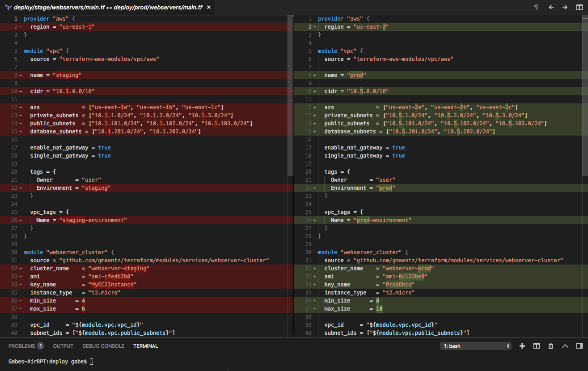Click Environment = "staging" tag value
This screenshot has width=588, height=371.
click(96, 188)
